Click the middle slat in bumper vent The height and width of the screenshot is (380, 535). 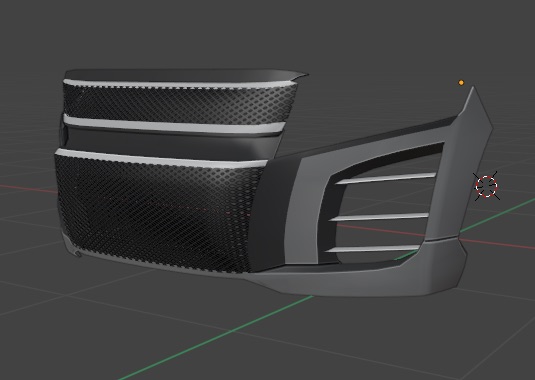[x=379, y=217]
